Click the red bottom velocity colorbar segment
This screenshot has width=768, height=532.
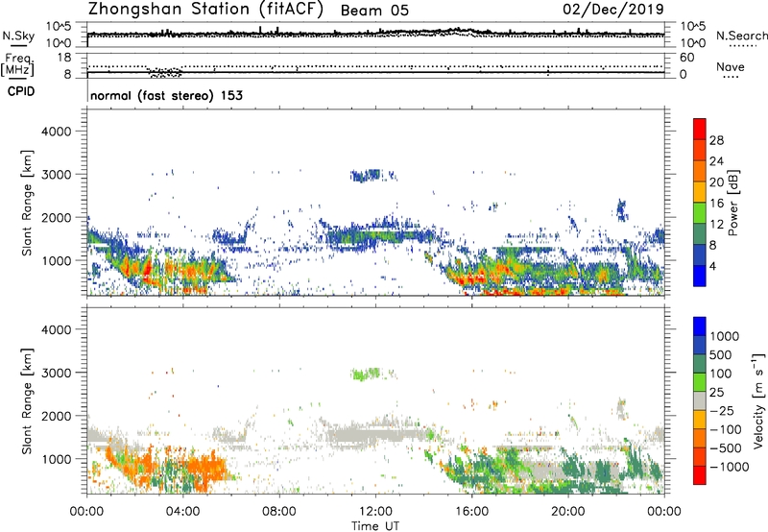pyautogui.click(x=700, y=475)
